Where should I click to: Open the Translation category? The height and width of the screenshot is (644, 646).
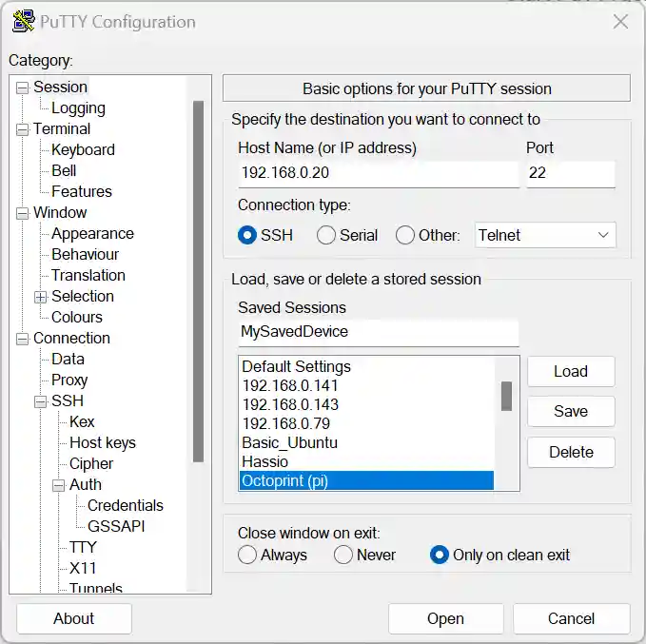[x=88, y=275]
